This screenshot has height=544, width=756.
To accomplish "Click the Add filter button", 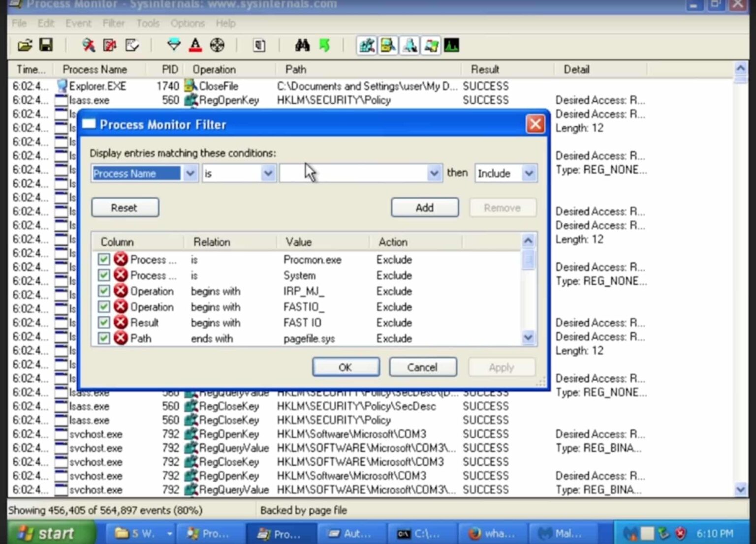I will pyautogui.click(x=424, y=207).
